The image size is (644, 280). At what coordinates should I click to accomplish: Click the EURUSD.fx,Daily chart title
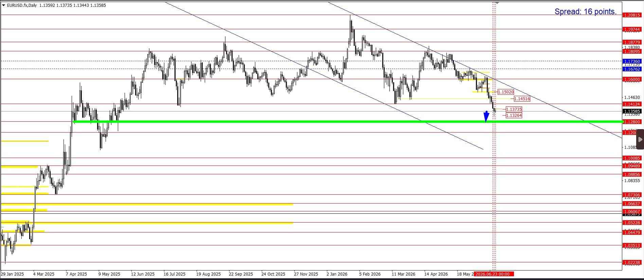coord(22,5)
